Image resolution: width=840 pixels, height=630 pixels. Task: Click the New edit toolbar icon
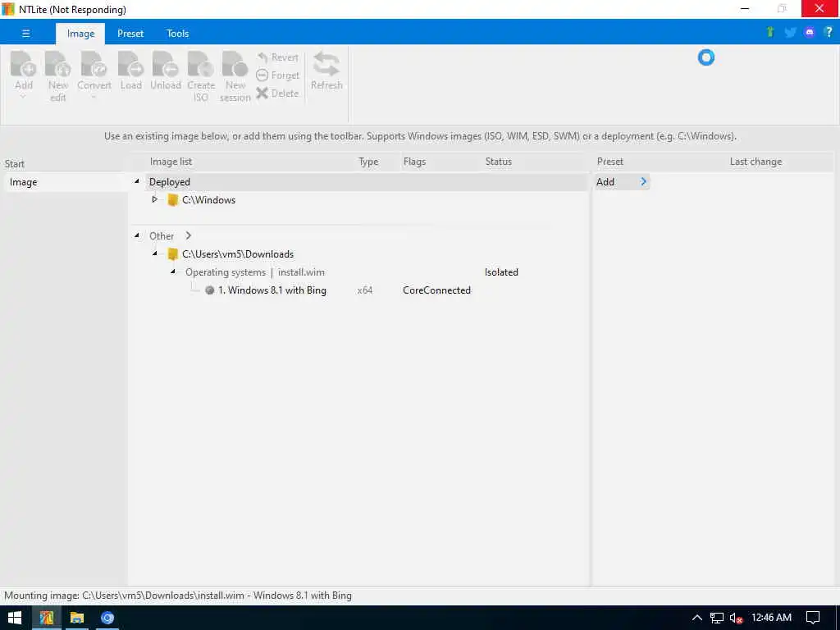tap(58, 64)
